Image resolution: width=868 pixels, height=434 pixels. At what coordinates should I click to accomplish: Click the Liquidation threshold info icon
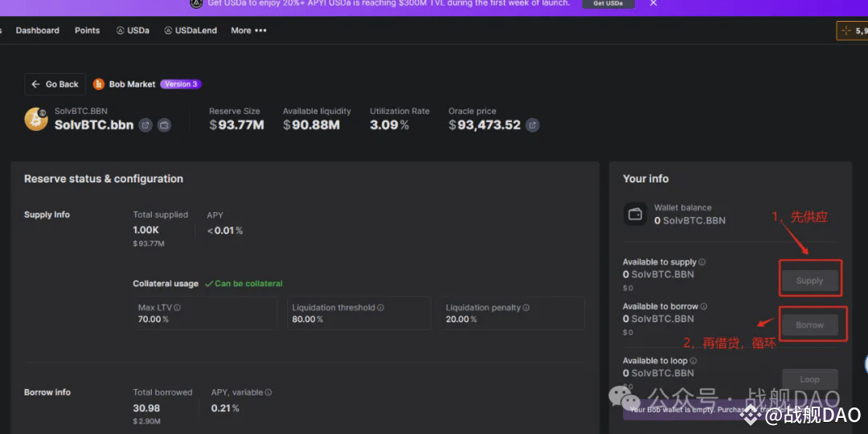click(x=381, y=308)
